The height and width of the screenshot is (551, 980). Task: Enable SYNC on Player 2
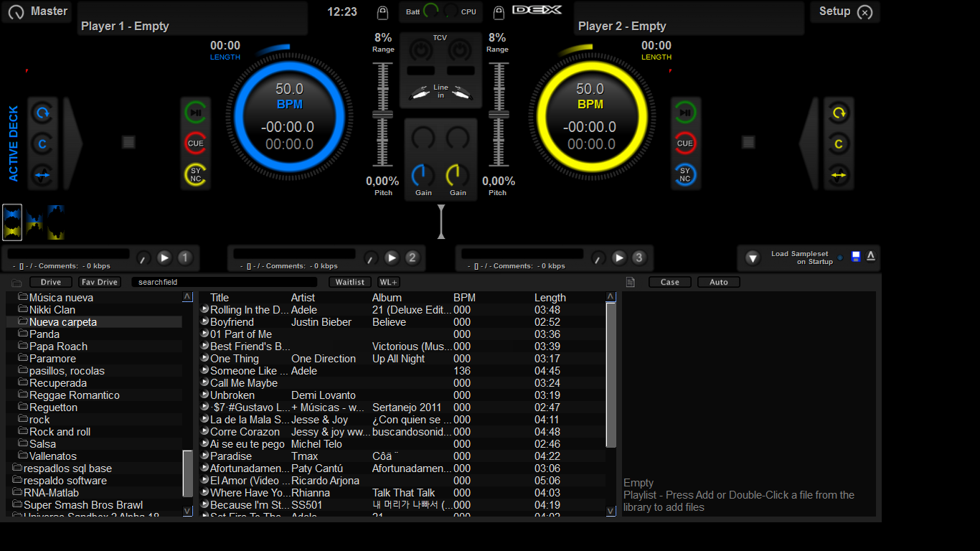pyautogui.click(x=686, y=174)
